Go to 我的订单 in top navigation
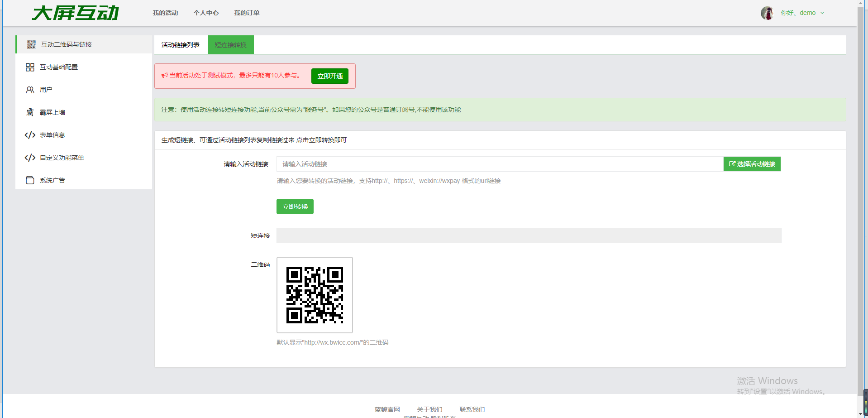This screenshot has height=418, width=868. coord(247,13)
